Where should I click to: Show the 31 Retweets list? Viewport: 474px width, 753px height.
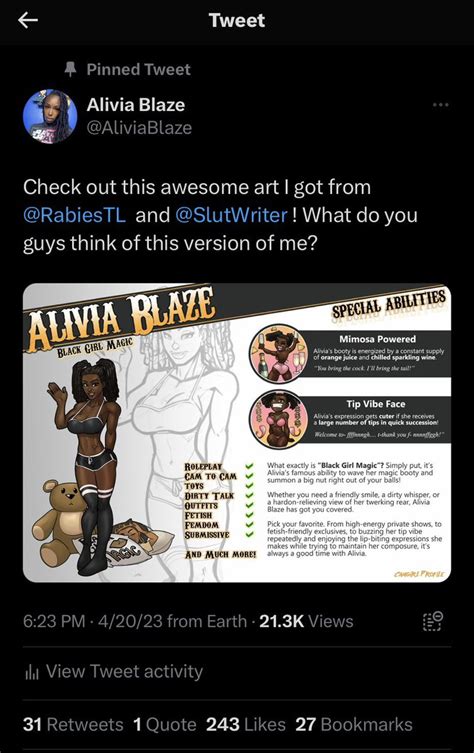(73, 724)
